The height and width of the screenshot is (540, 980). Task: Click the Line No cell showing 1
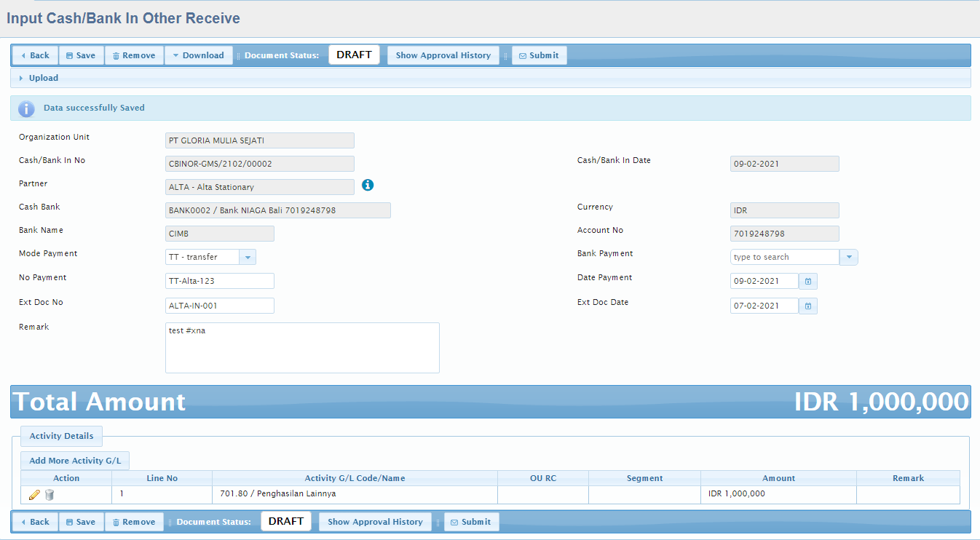click(x=162, y=494)
